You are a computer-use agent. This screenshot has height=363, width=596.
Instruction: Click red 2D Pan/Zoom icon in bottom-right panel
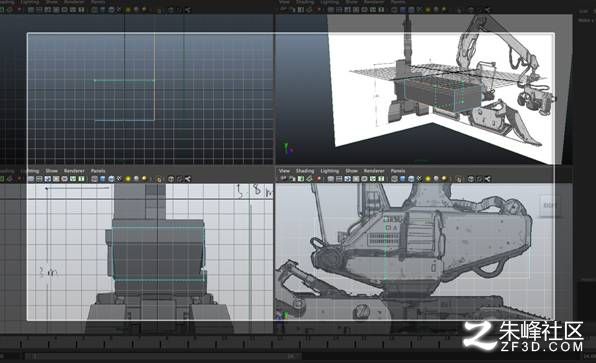pos(317,179)
